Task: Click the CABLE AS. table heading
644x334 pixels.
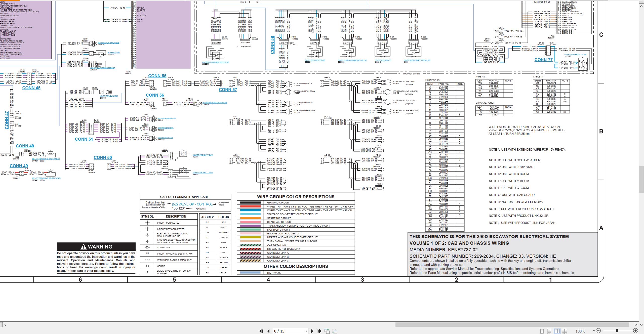Action: click(x=538, y=76)
